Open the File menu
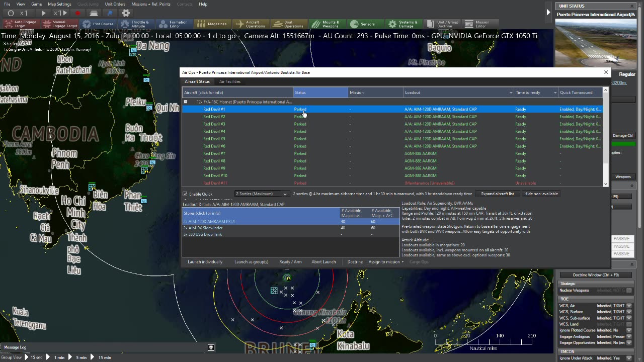The image size is (644, 362). coord(7,4)
